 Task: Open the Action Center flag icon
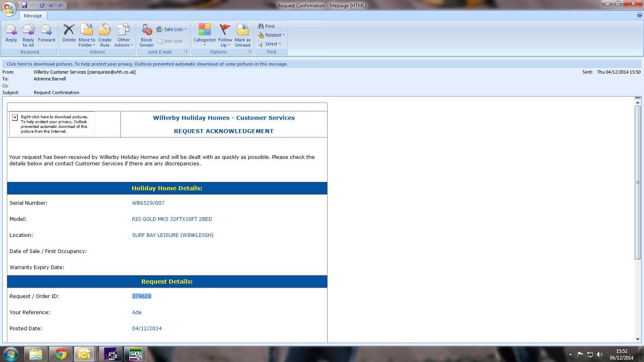click(580, 354)
